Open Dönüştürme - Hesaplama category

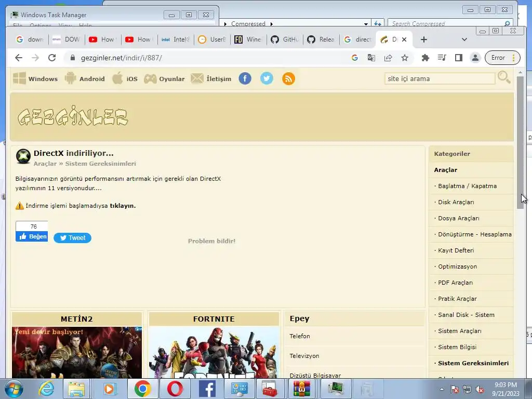point(475,234)
